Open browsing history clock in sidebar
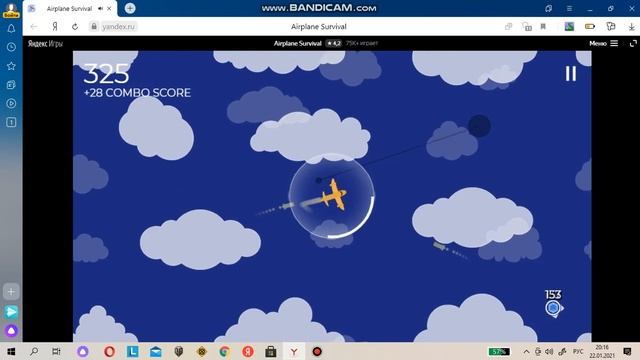The image size is (640, 360). tap(11, 47)
